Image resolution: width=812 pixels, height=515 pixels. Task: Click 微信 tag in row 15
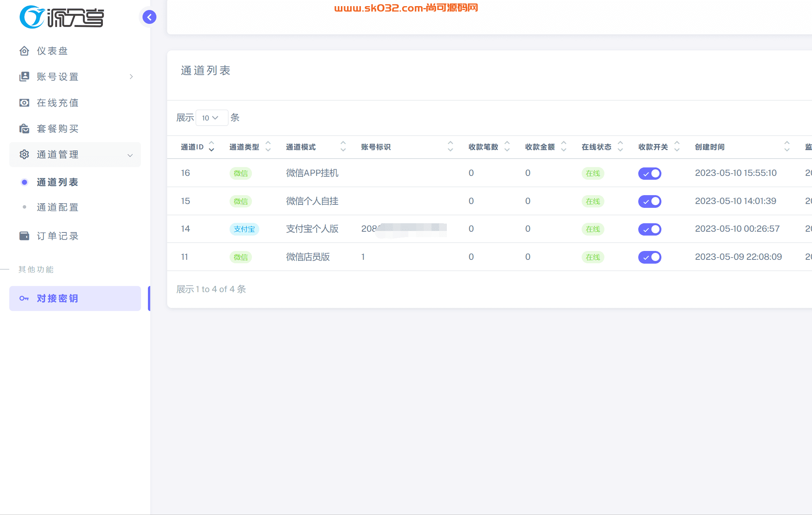(x=241, y=201)
